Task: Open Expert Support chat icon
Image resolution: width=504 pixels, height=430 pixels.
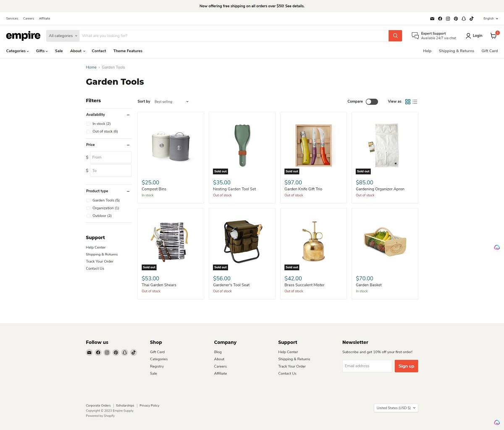Action: click(x=415, y=35)
